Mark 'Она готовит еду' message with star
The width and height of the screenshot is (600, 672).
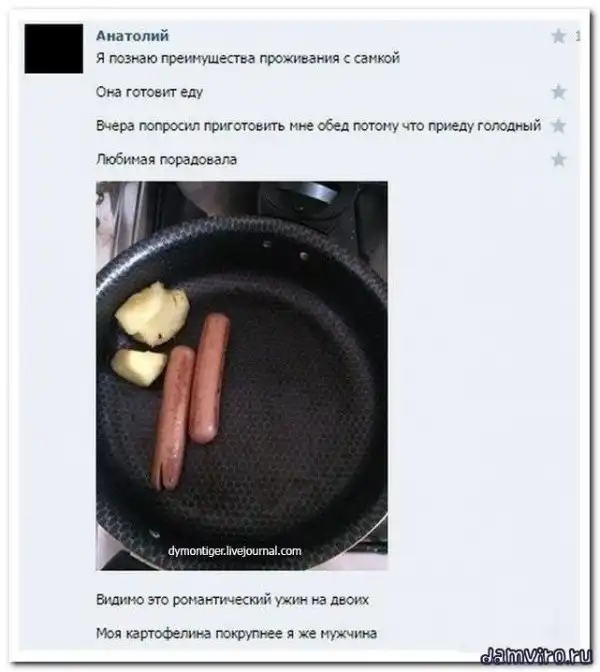(558, 92)
